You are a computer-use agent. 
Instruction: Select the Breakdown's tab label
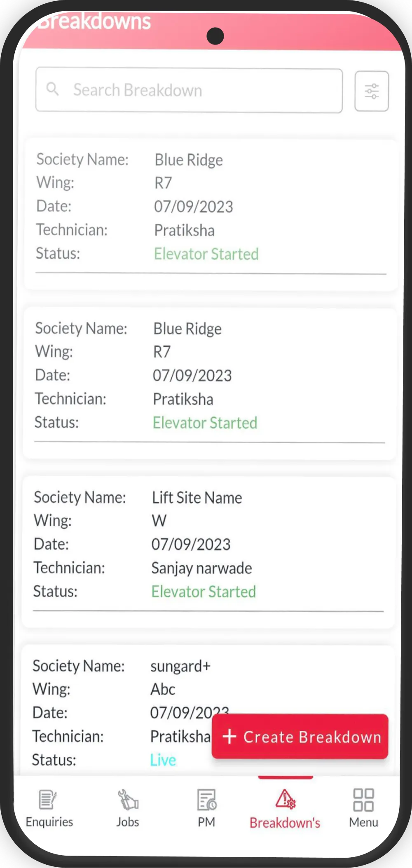tap(285, 823)
